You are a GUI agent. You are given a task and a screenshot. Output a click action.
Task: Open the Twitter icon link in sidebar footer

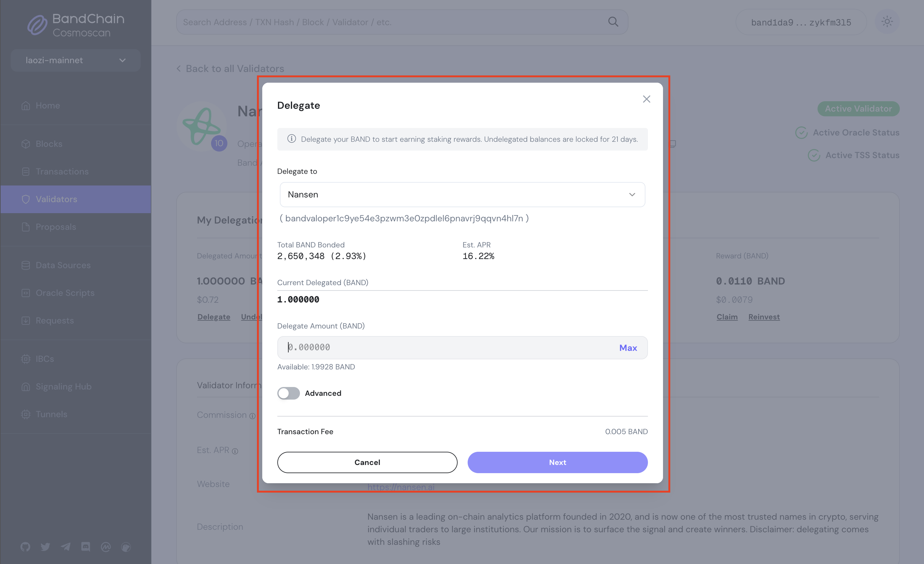pyautogui.click(x=45, y=547)
